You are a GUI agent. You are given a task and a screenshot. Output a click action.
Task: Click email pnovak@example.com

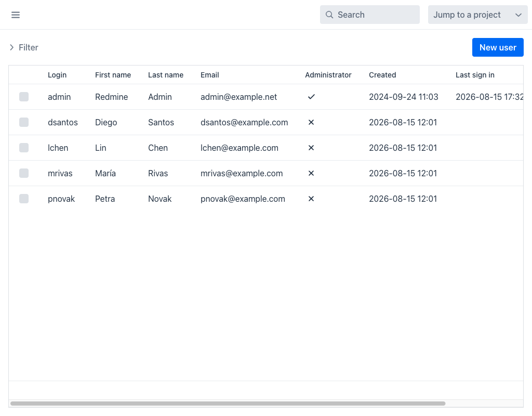pos(243,199)
